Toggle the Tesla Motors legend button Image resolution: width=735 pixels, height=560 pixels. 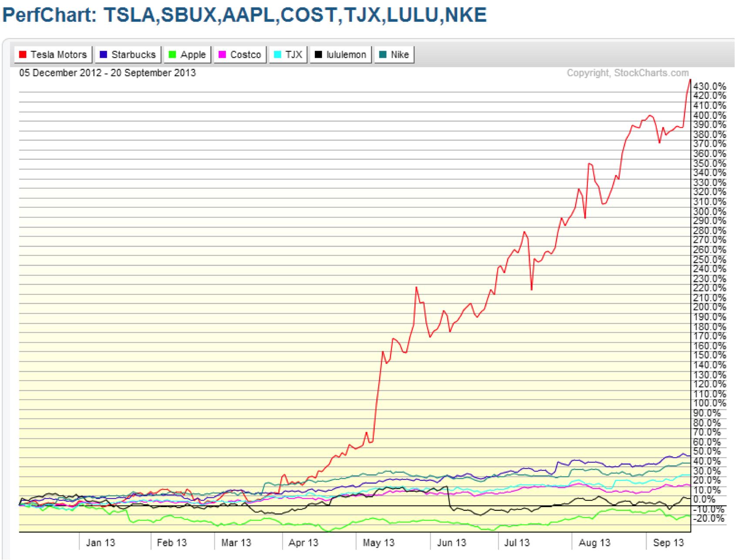[x=53, y=55]
